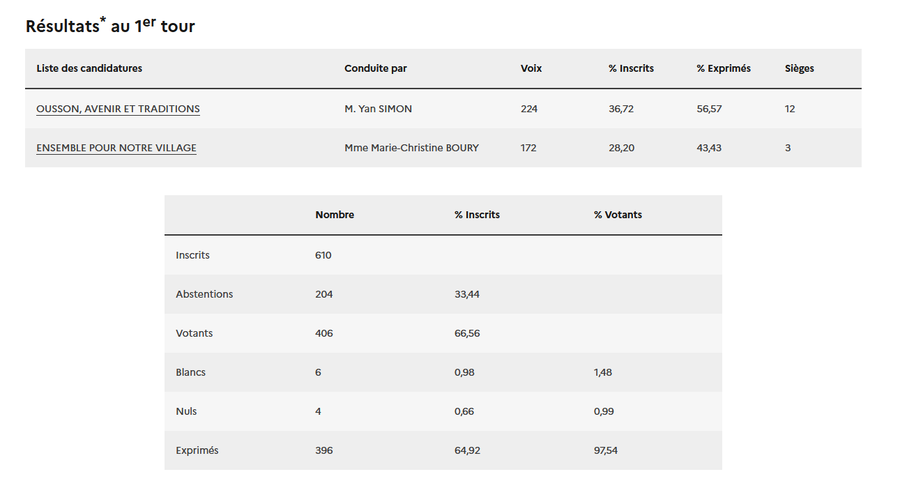
Task: Click the 'Votants' row label
Action: coord(194,333)
